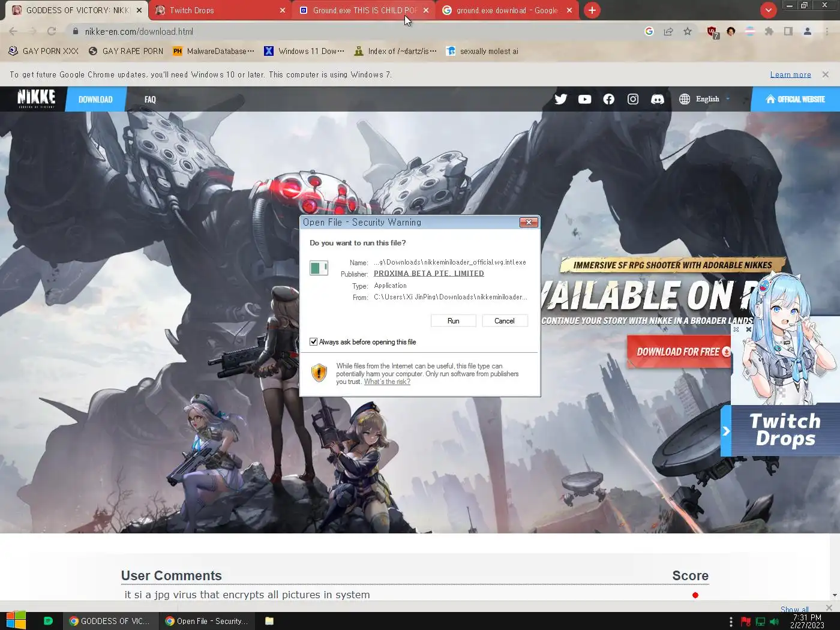Viewport: 840px width, 630px height.
Task: Switch to ground.exe download Google tab
Action: coord(507,10)
